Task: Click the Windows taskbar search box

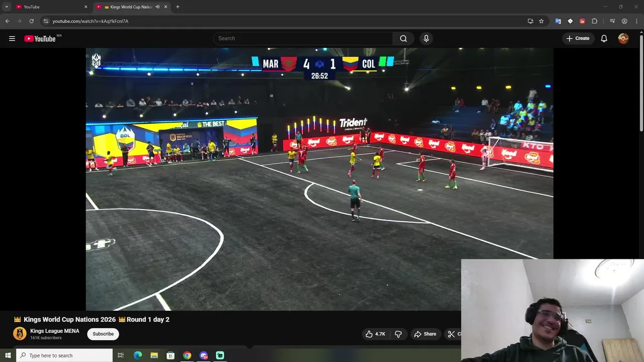Action: (x=64, y=355)
